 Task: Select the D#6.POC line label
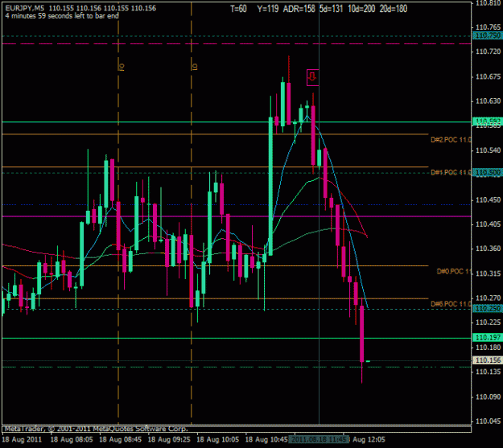451,304
